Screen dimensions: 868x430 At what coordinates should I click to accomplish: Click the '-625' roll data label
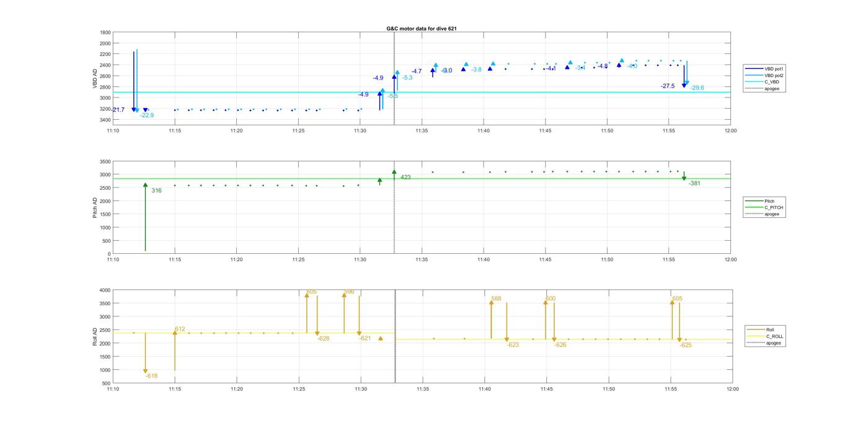click(685, 345)
